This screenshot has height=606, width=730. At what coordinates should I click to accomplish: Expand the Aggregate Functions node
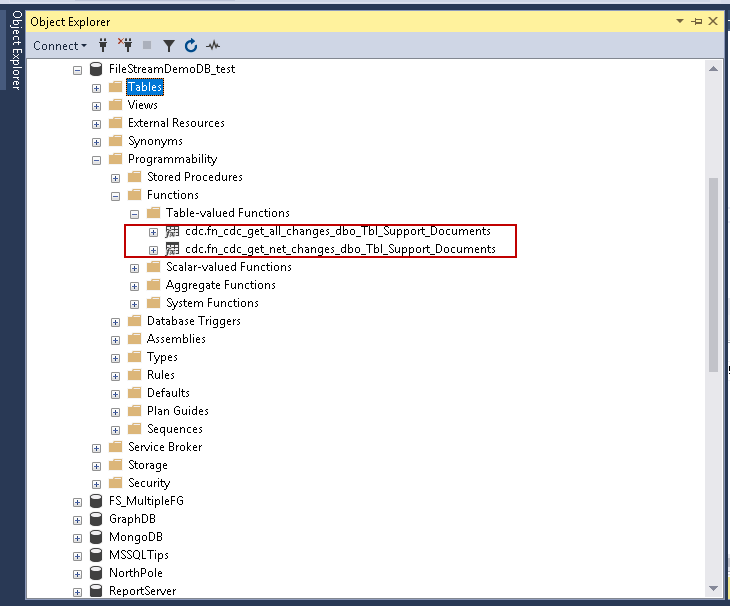(x=135, y=286)
